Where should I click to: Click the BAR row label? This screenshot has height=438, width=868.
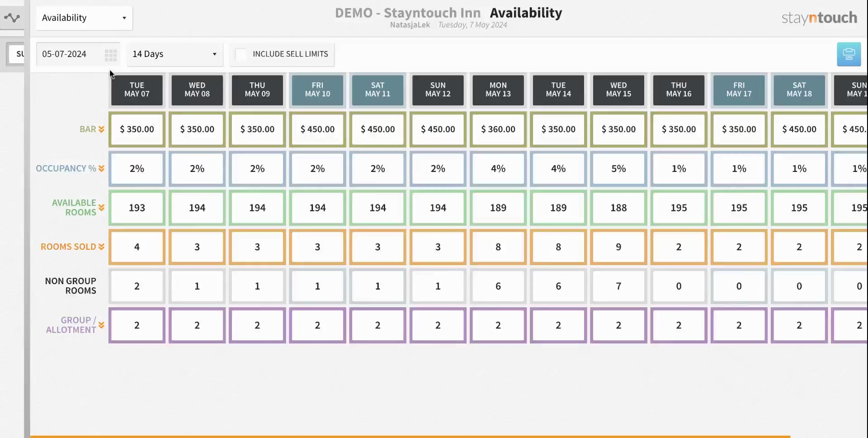[x=88, y=129]
